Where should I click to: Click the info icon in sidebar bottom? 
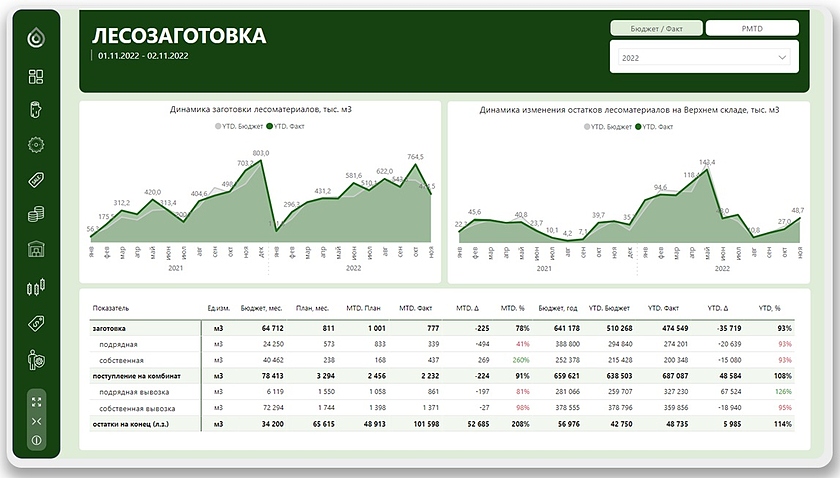tap(36, 440)
